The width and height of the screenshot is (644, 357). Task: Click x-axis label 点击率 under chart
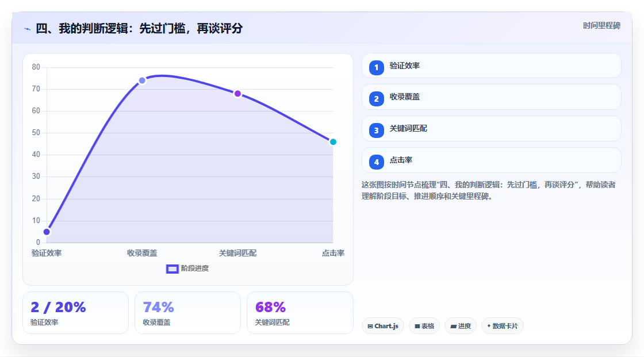click(x=333, y=254)
